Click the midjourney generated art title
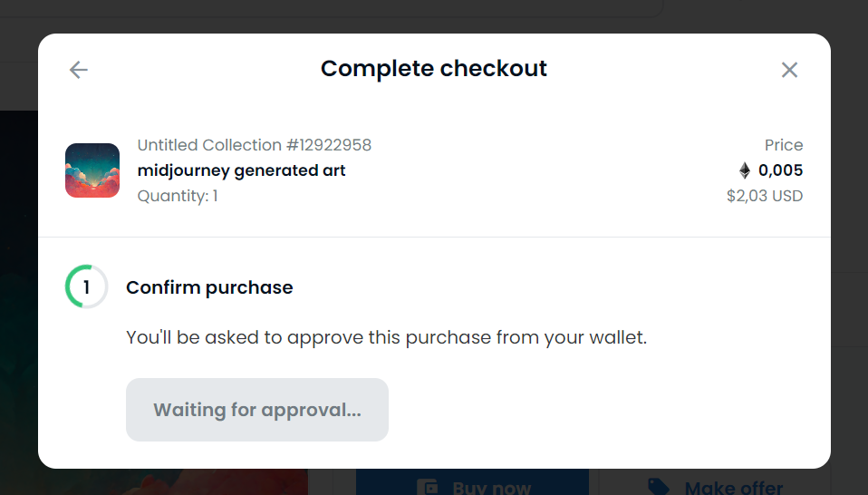Image resolution: width=868 pixels, height=495 pixels. [242, 170]
